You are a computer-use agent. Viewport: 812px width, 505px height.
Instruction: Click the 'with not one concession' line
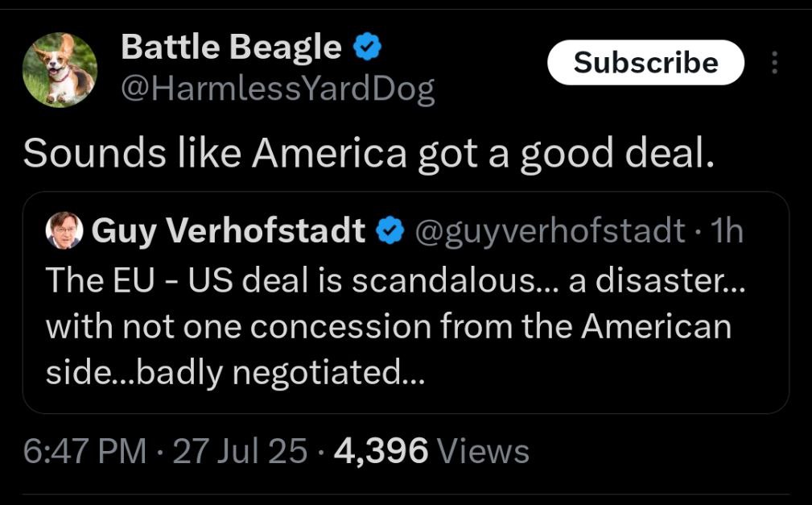[389, 327]
